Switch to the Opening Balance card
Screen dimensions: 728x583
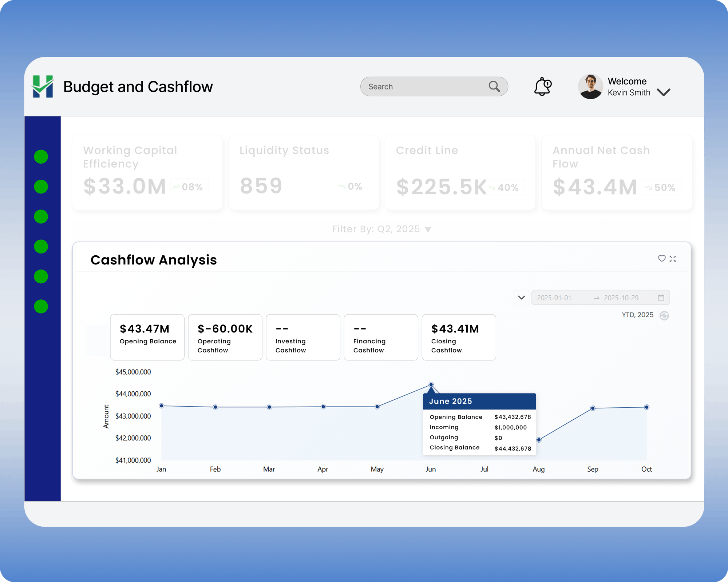coord(147,337)
